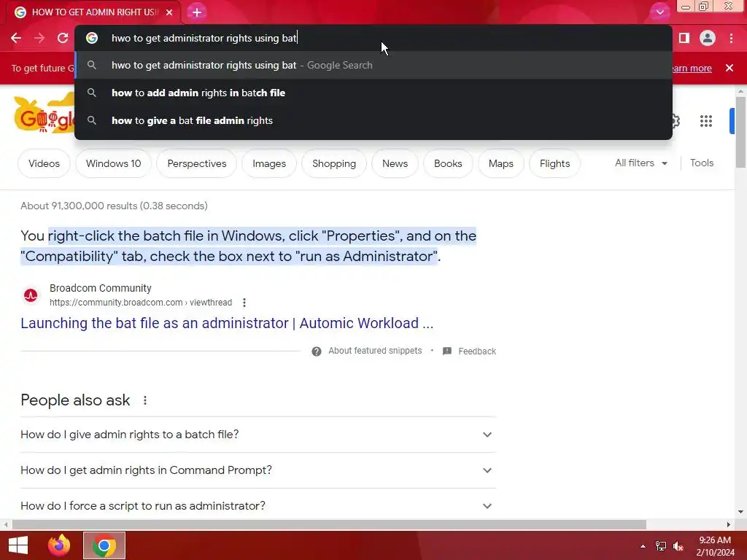Switch to Books results
The width and height of the screenshot is (747, 560).
[x=448, y=163]
